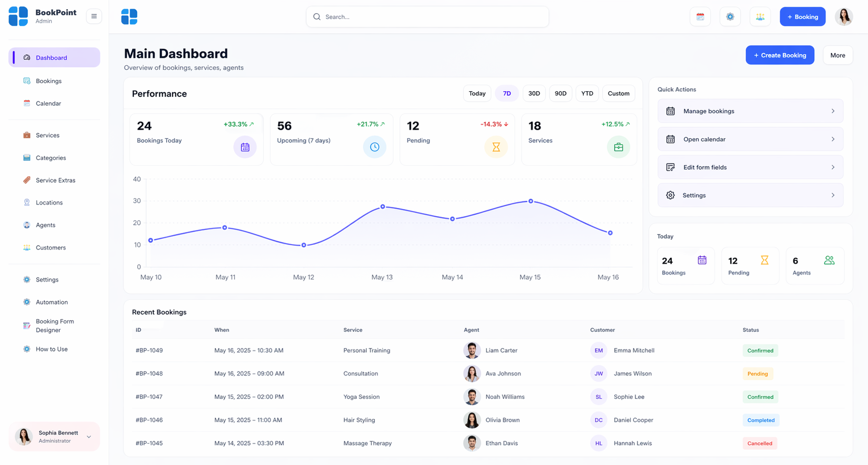868x465 pixels.
Task: Open the More dropdown button
Action: click(838, 55)
